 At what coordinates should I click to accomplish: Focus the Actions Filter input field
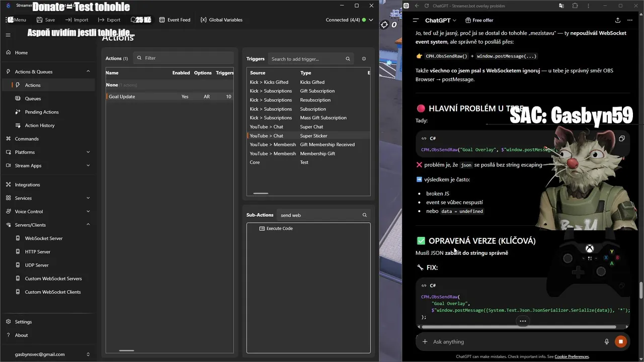point(184,58)
